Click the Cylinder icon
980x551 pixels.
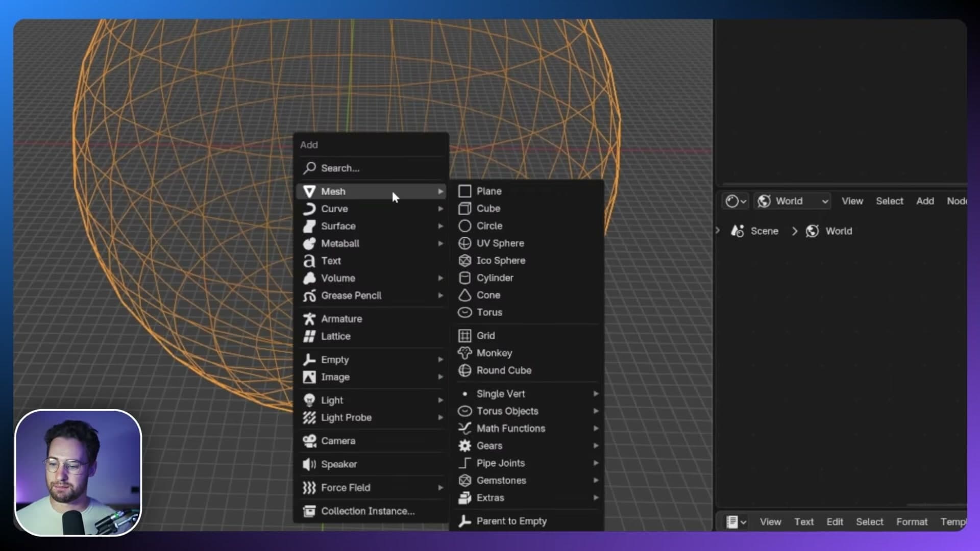click(464, 278)
